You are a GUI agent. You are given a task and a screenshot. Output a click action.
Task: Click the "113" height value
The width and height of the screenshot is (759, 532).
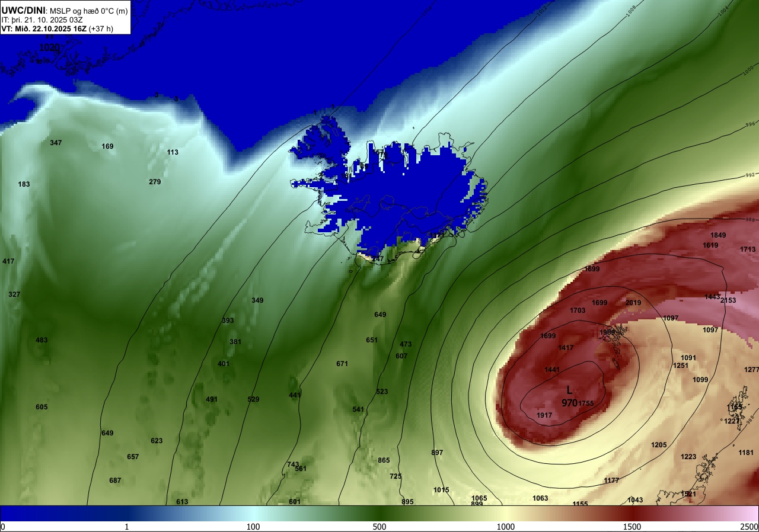[x=173, y=152]
